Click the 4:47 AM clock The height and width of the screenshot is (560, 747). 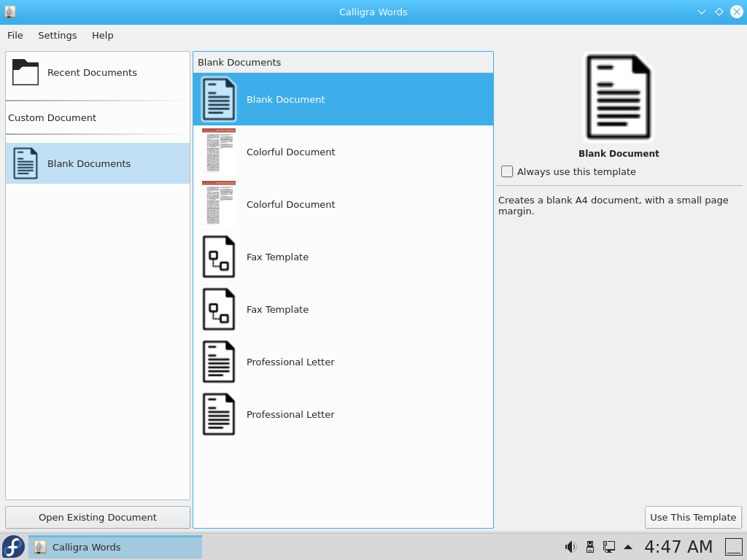tap(678, 547)
